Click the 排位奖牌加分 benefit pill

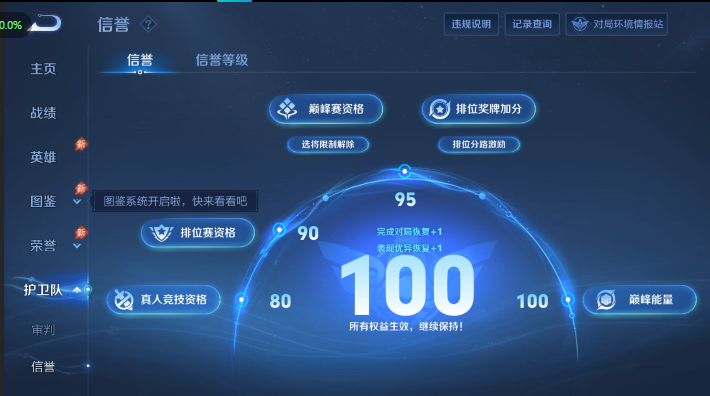pyautogui.click(x=479, y=109)
